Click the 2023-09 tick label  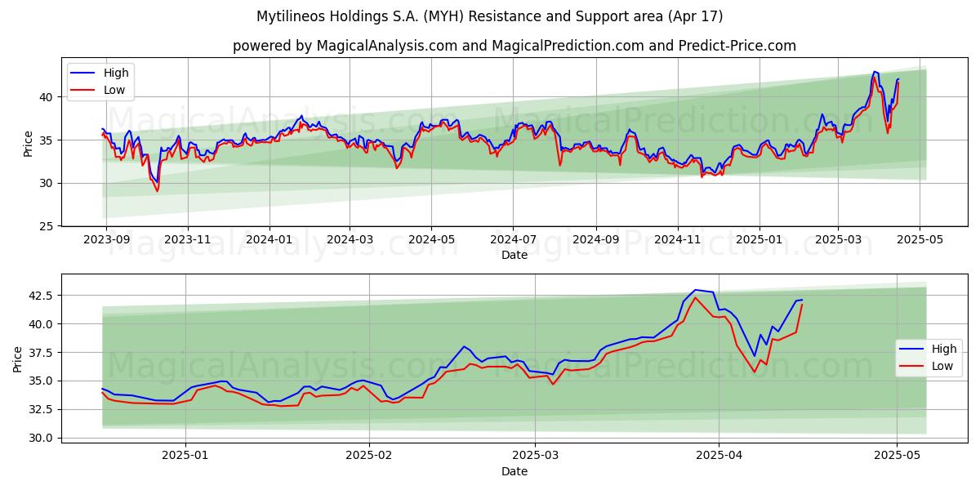tap(106, 239)
